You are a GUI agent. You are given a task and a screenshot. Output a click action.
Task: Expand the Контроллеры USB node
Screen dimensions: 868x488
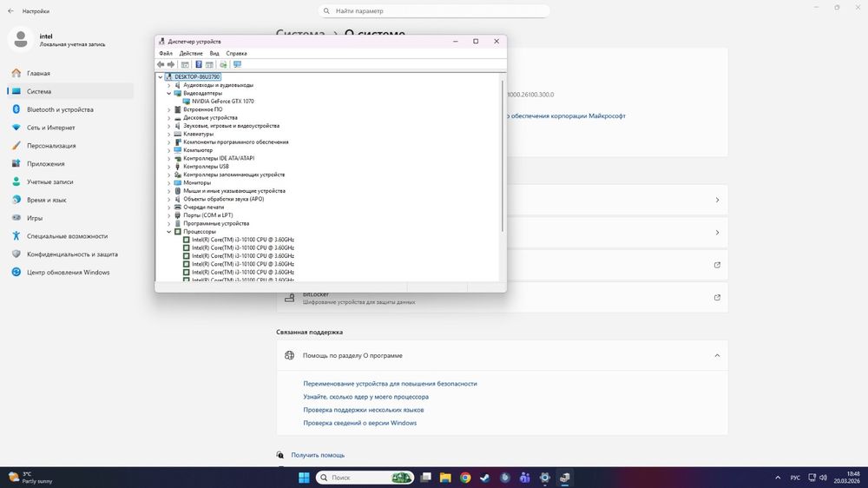pos(169,167)
